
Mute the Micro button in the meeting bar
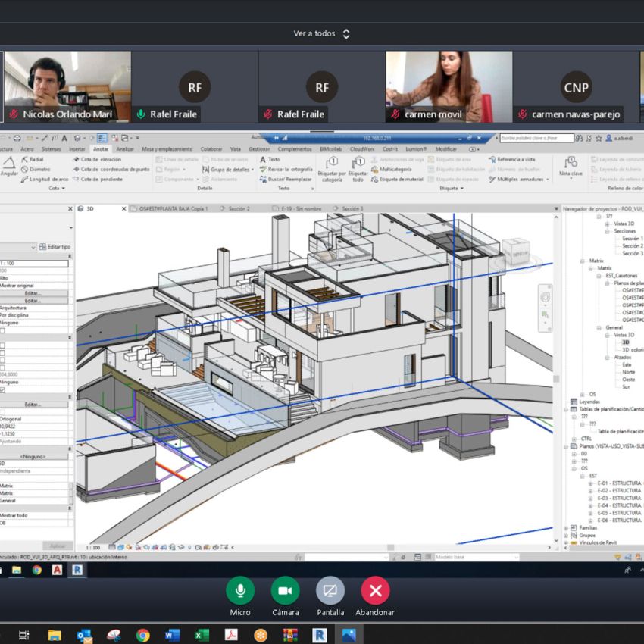[240, 592]
